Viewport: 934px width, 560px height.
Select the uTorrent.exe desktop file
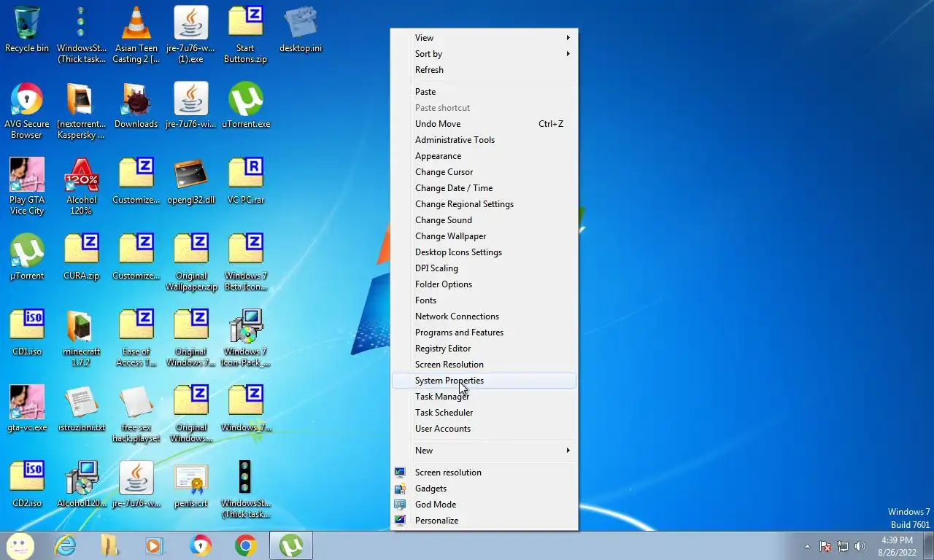click(x=246, y=106)
